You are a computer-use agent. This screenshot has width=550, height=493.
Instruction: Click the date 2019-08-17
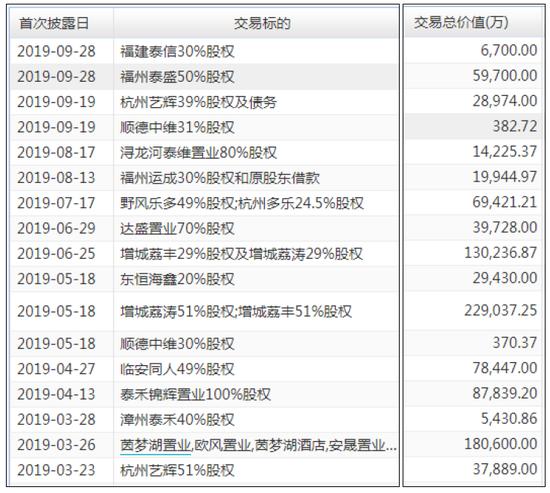tap(56, 152)
